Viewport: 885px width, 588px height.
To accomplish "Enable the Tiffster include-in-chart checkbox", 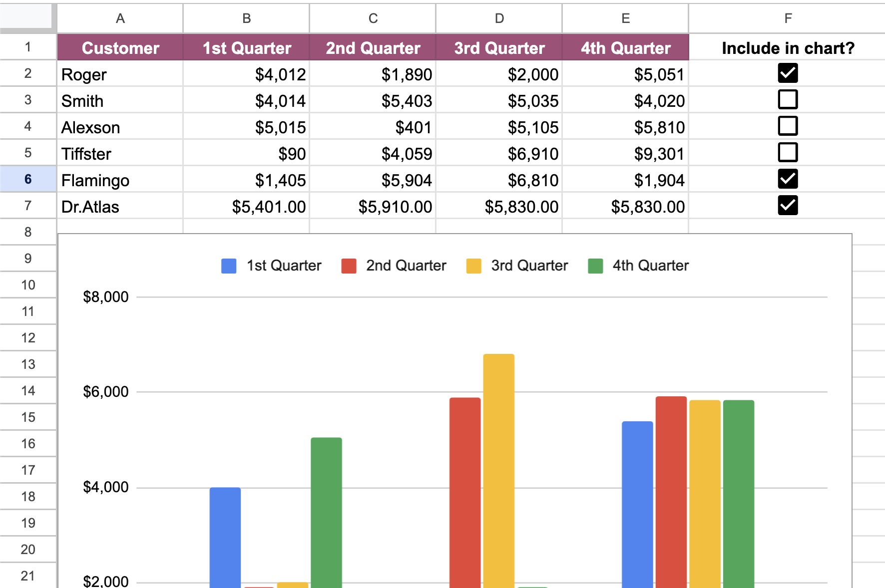I will tap(788, 153).
